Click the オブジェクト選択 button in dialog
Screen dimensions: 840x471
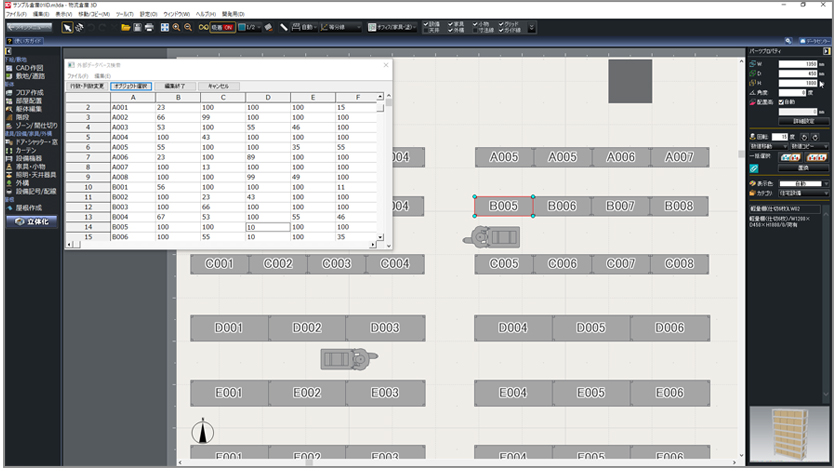point(132,87)
